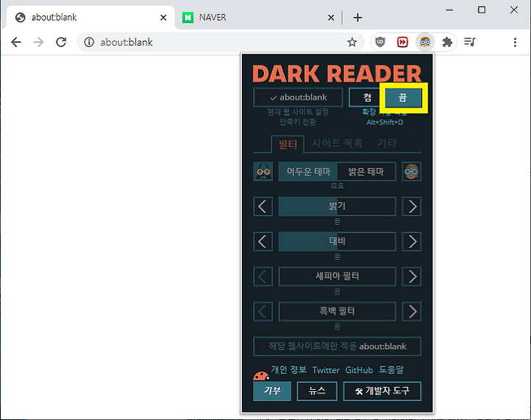This screenshot has height=420, width=531.
Task: Click the browser forward arrow
Action: [38, 42]
